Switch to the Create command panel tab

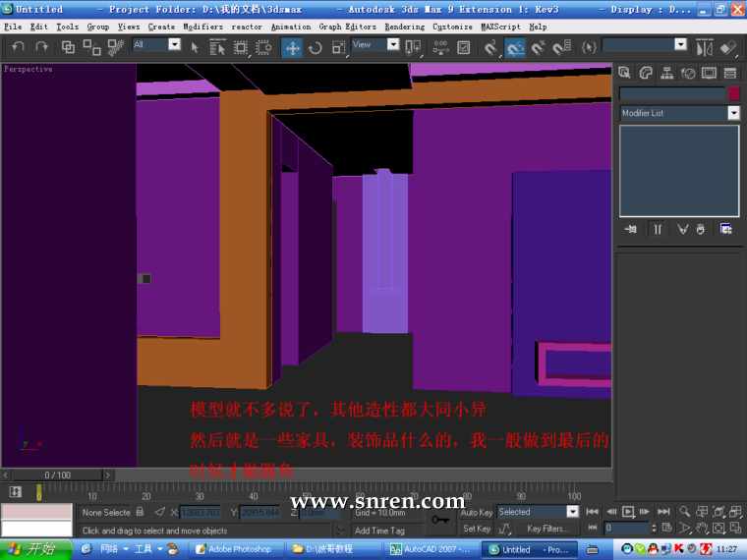tap(624, 73)
